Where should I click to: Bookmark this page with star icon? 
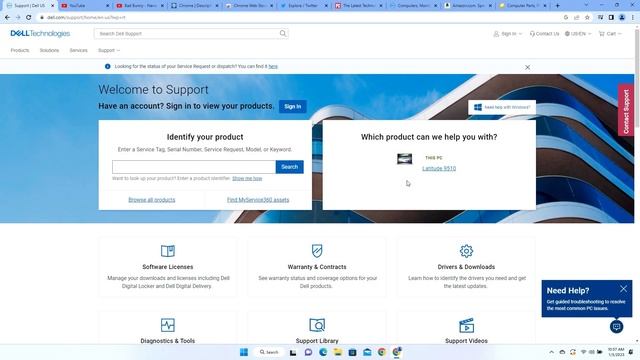click(x=587, y=18)
